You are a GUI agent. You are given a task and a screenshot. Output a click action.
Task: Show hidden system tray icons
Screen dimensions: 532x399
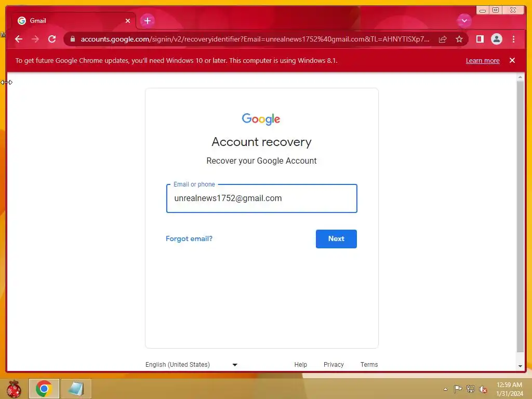[x=445, y=389]
